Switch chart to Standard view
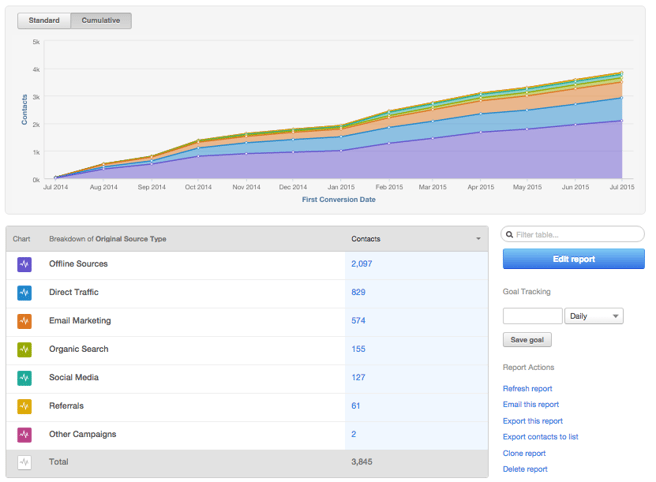This screenshot has height=482, width=656. (x=44, y=20)
